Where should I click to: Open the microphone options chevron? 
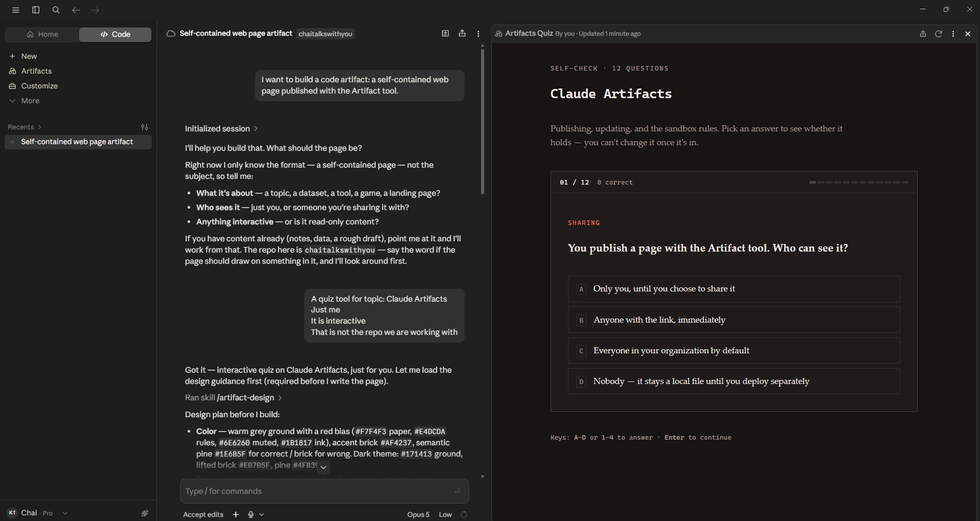coord(262,514)
